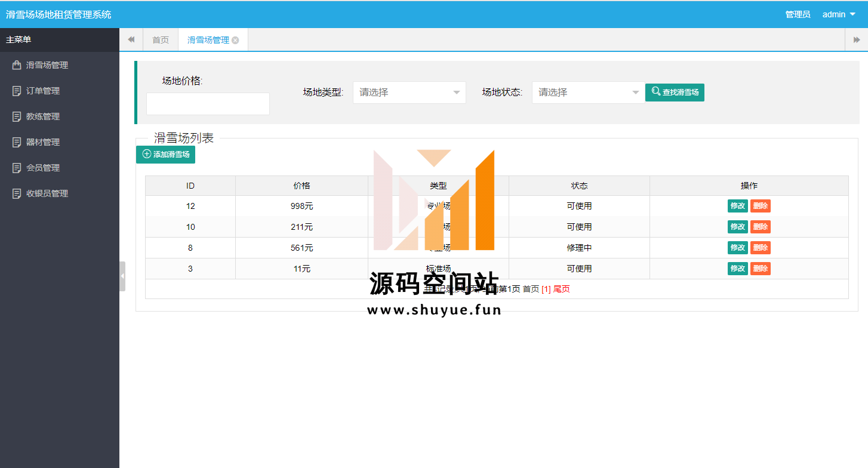Click the 998元 price cell
Screen dimensions: 868x468
302,206
